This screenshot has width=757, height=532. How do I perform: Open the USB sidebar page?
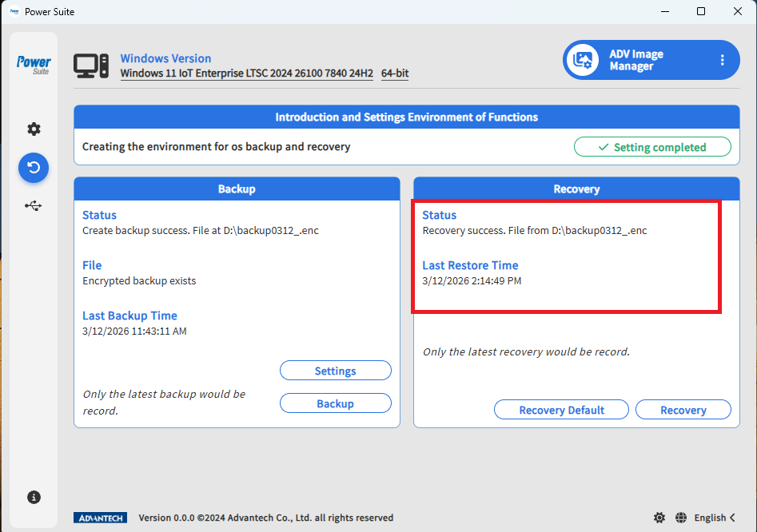[x=34, y=206]
